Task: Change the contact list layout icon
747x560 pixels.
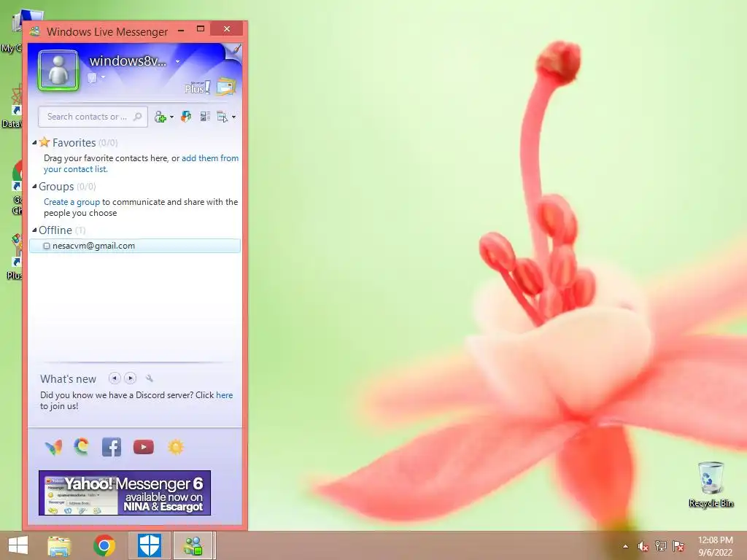Action: click(x=205, y=117)
